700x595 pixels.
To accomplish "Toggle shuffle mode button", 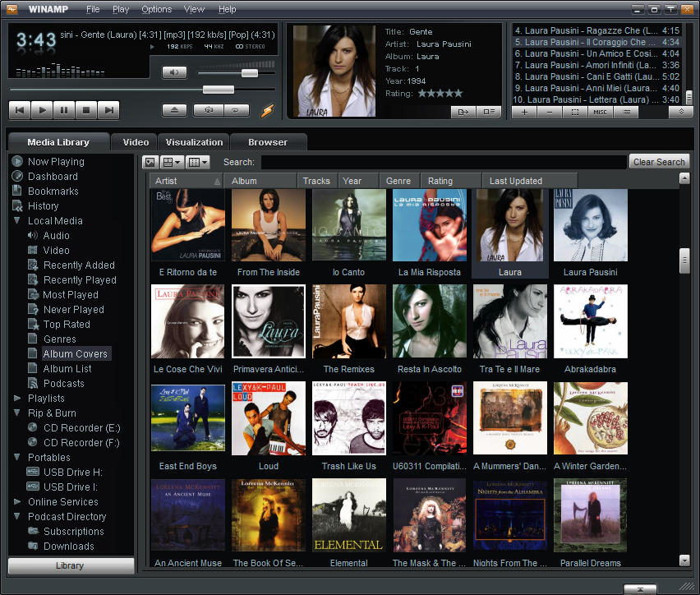I will (x=208, y=110).
